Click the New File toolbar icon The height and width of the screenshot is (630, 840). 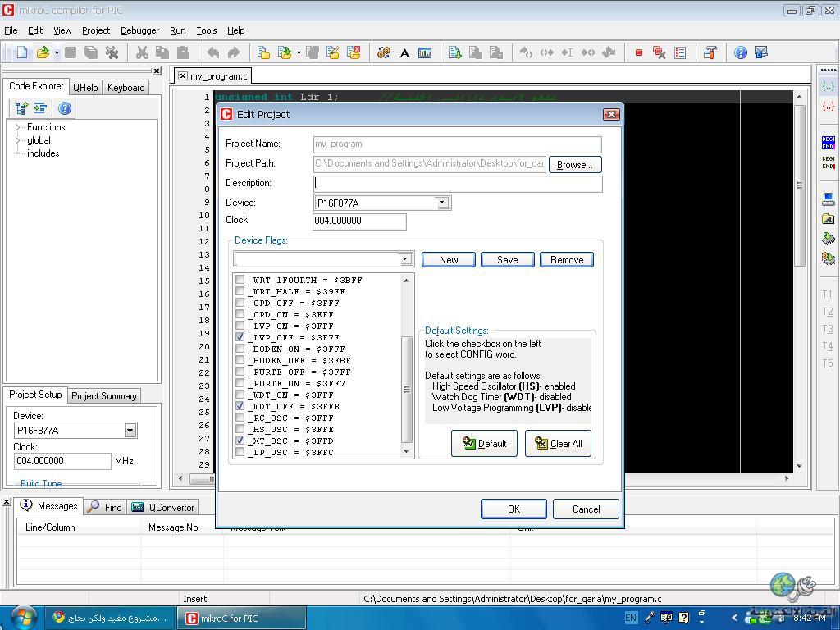(x=22, y=52)
